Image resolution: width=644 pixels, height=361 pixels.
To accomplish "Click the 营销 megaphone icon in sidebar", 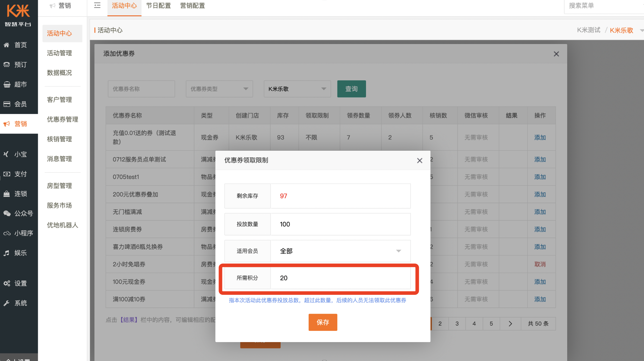I will coord(6,124).
